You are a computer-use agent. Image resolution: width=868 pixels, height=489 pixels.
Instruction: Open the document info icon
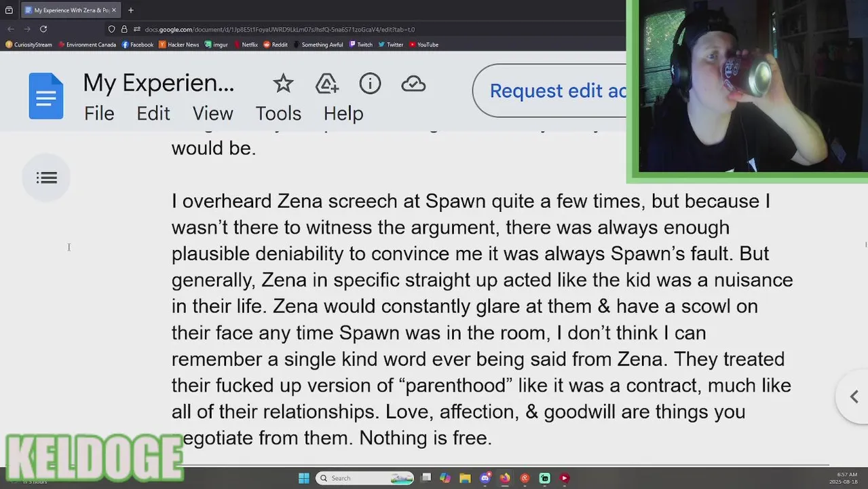[370, 84]
